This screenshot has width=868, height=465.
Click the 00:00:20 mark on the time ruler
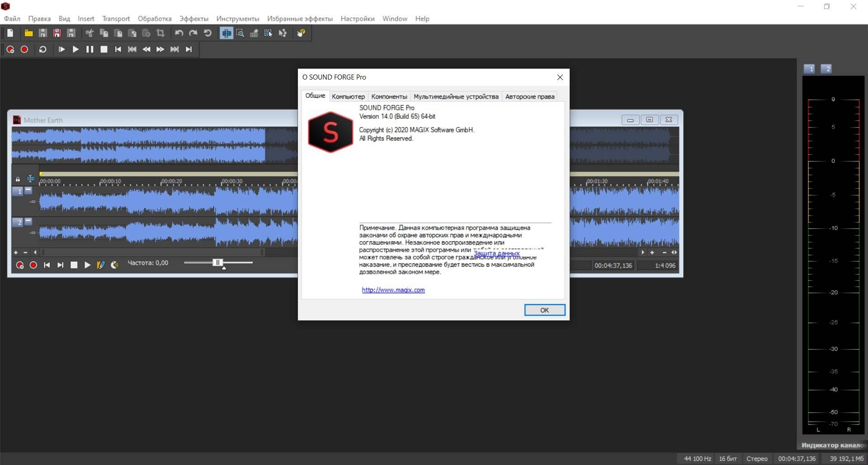tap(172, 181)
